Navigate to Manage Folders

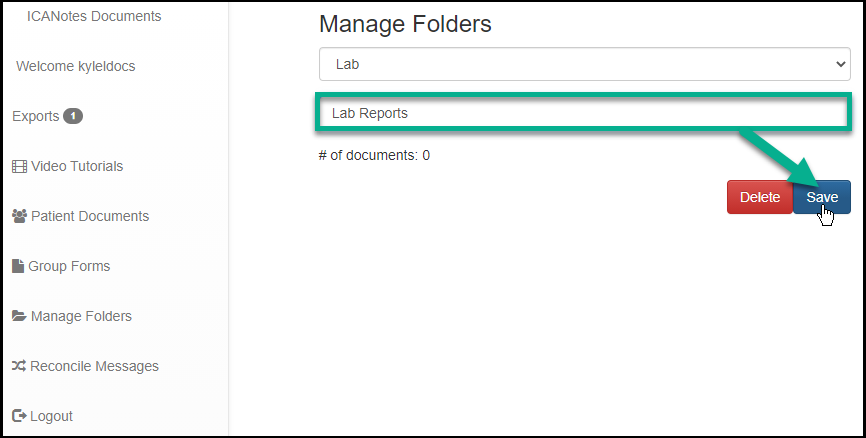(81, 316)
